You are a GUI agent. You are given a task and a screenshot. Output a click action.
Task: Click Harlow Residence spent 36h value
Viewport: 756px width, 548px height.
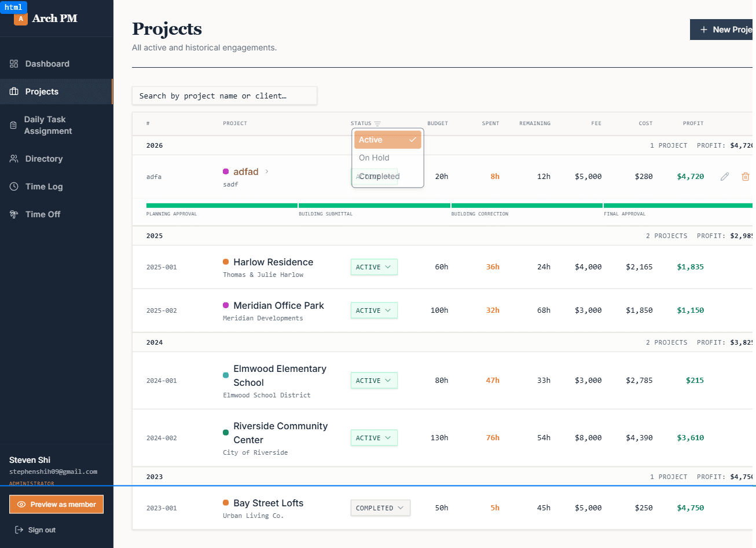pos(493,267)
